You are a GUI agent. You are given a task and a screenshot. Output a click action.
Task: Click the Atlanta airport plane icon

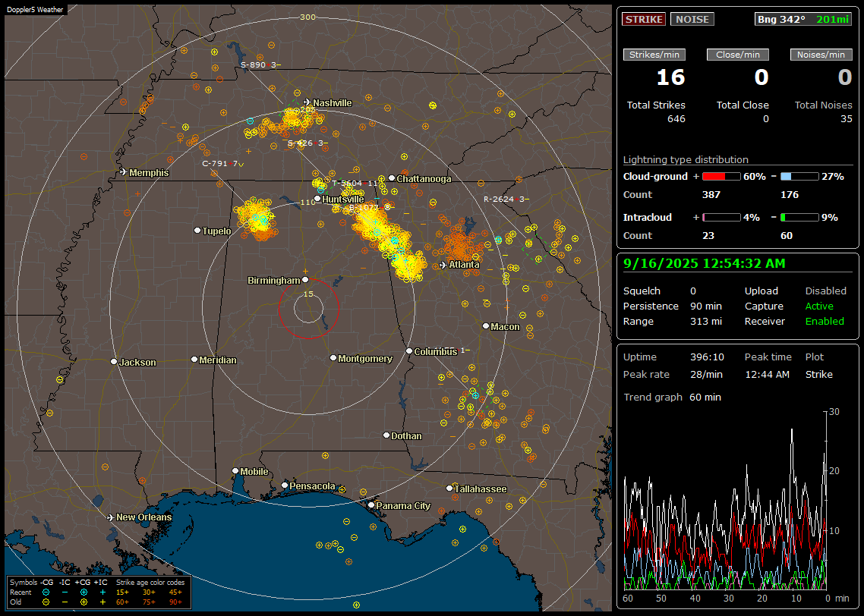point(443,265)
